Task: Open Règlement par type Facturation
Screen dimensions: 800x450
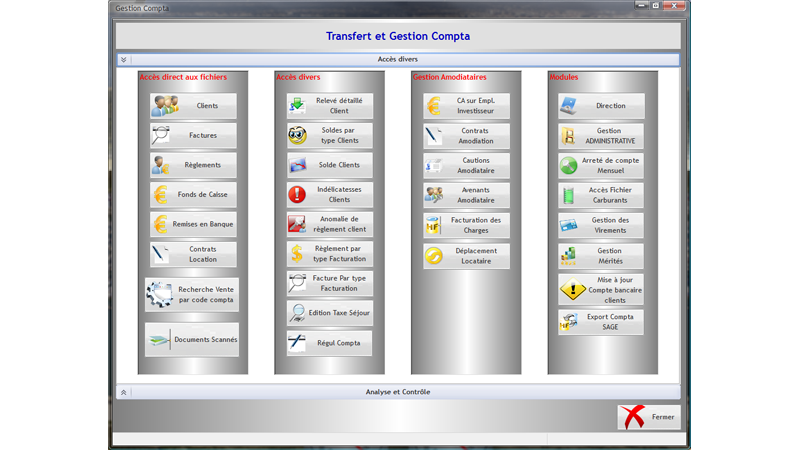Action: pyautogui.click(x=330, y=254)
